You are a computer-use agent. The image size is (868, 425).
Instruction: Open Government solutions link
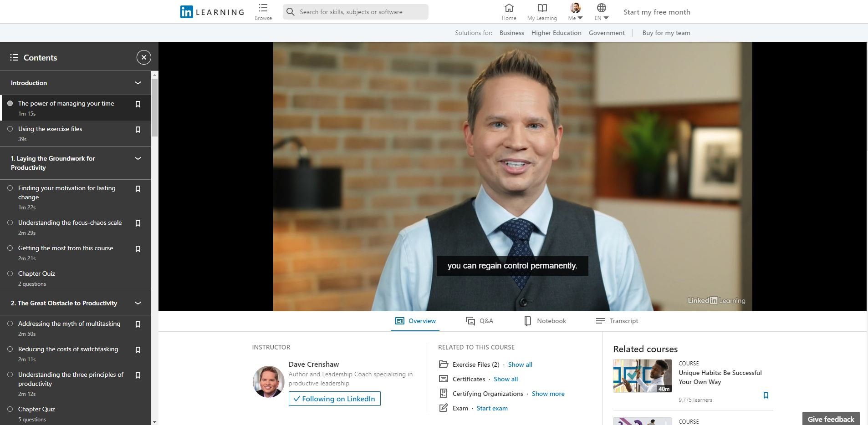[607, 33]
